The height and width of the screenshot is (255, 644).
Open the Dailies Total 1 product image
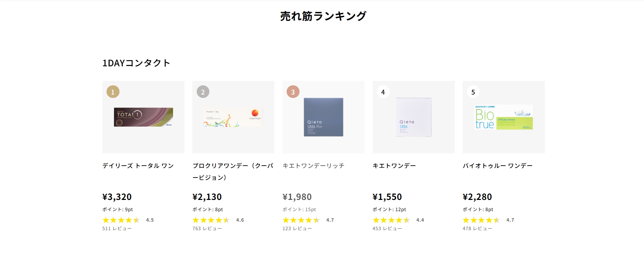[x=143, y=117]
